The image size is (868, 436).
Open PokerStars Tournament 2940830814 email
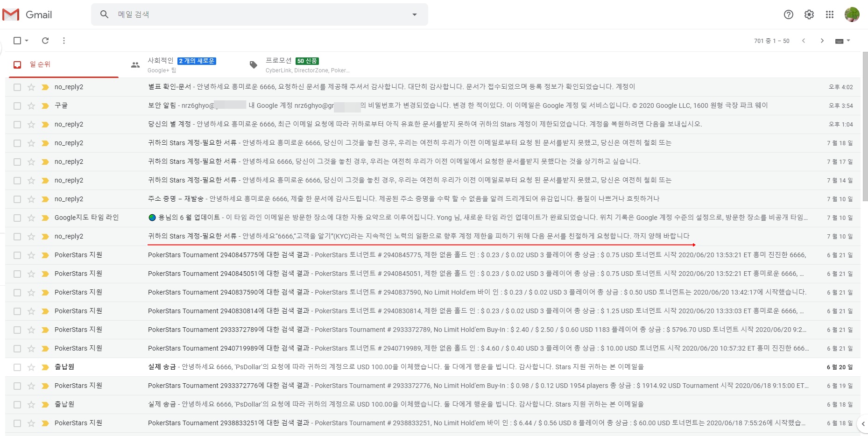click(434, 311)
